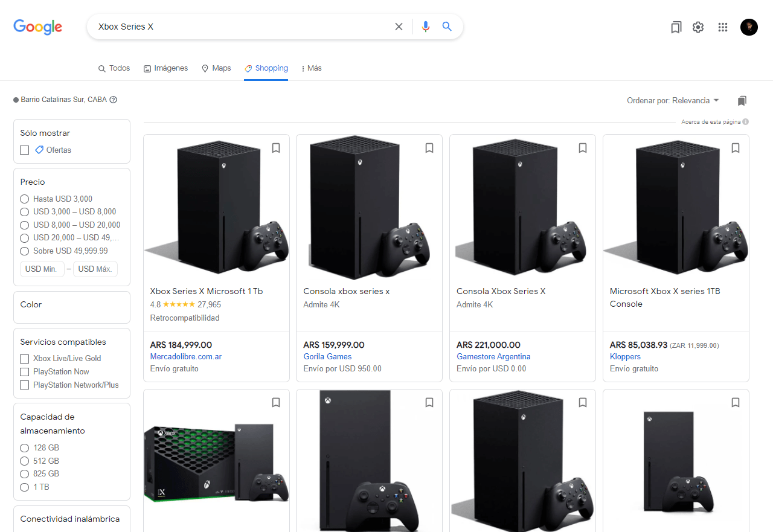The width and height of the screenshot is (773, 532).
Task: Open the Google apps grid icon
Action: [x=723, y=27]
